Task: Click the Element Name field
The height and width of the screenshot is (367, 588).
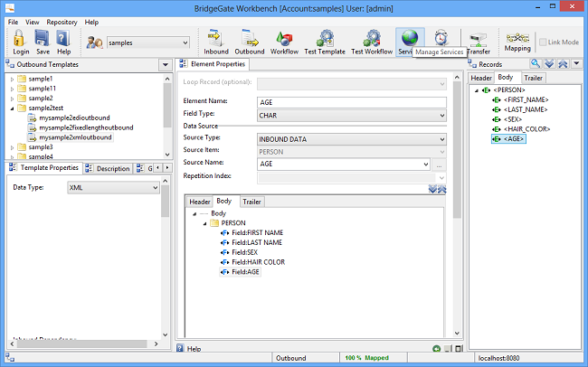Action: tap(352, 102)
